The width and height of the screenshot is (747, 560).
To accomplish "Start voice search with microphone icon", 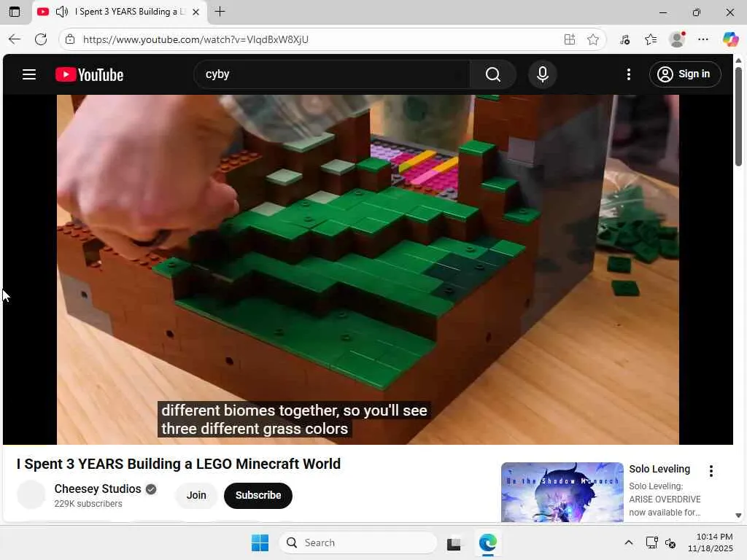I will point(542,74).
